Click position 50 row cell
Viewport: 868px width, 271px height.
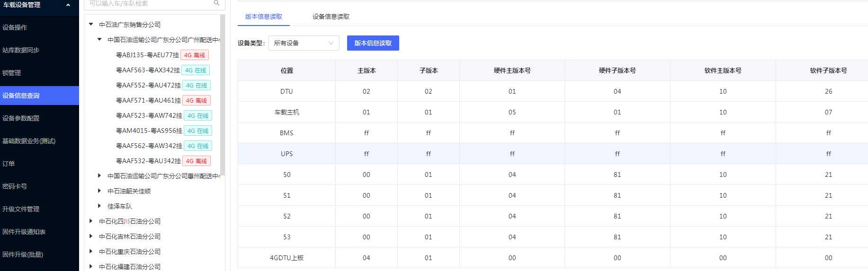click(x=287, y=175)
